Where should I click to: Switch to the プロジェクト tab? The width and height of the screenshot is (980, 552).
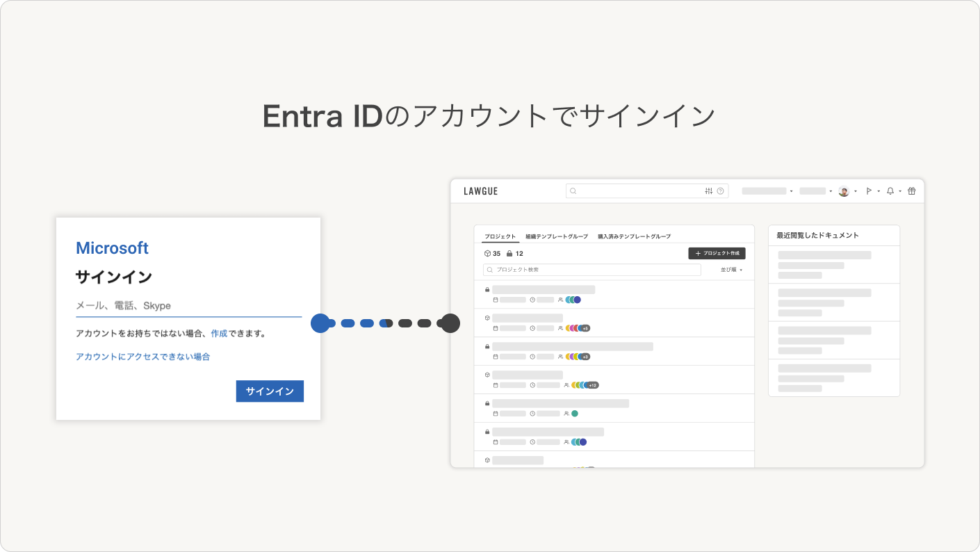500,236
